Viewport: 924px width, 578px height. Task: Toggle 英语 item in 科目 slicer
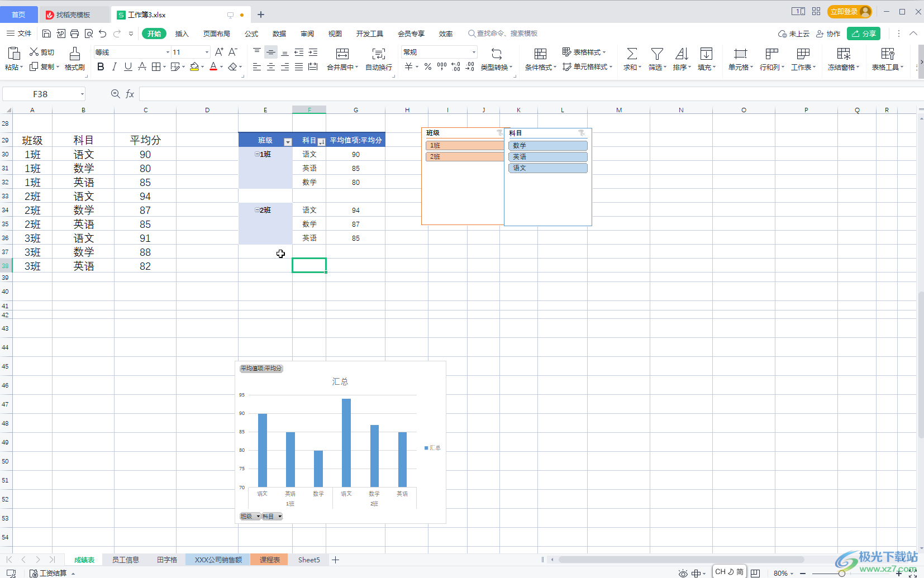point(548,157)
